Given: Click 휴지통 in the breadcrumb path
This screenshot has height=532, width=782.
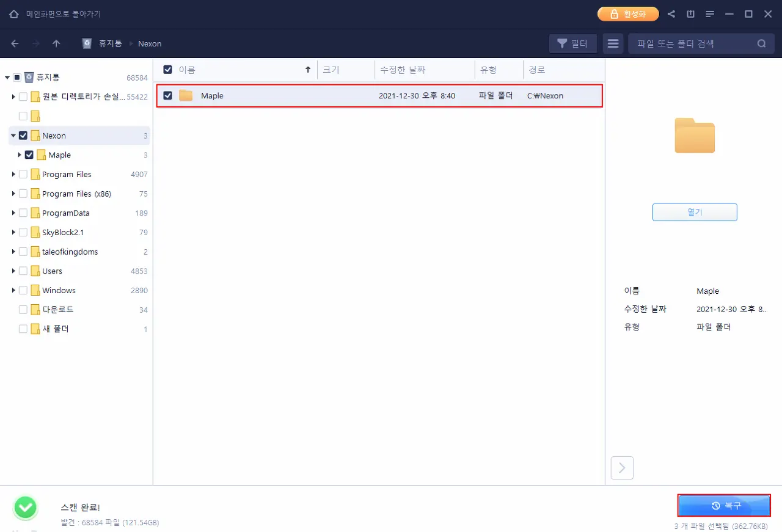Looking at the screenshot, I should point(111,43).
